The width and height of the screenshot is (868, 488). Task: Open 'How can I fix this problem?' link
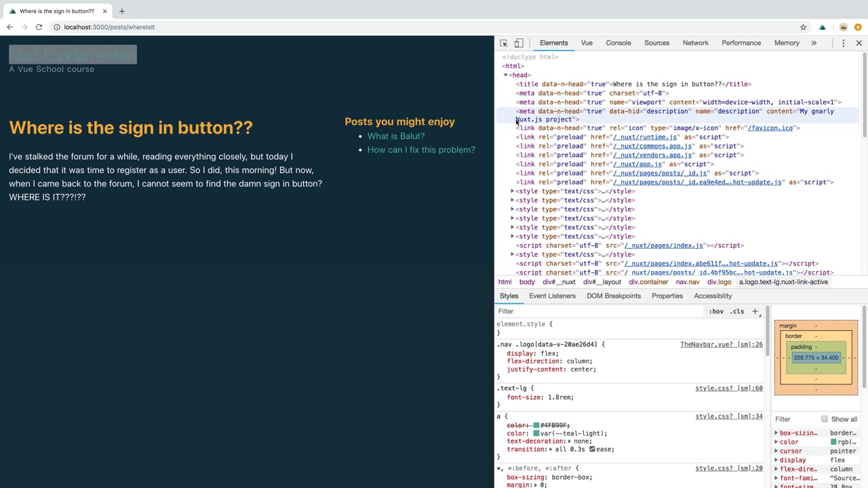(x=421, y=150)
